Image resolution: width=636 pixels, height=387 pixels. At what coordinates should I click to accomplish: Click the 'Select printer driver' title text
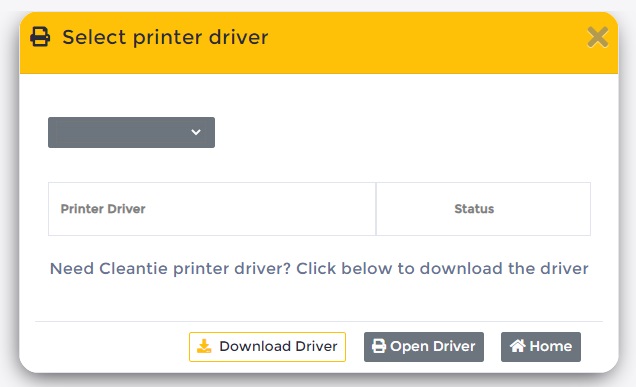click(x=165, y=37)
